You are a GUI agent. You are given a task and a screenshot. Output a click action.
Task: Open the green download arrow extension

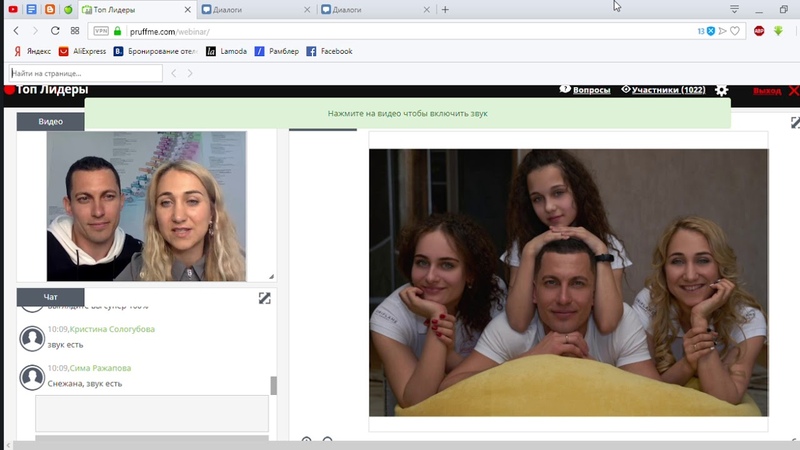click(778, 31)
